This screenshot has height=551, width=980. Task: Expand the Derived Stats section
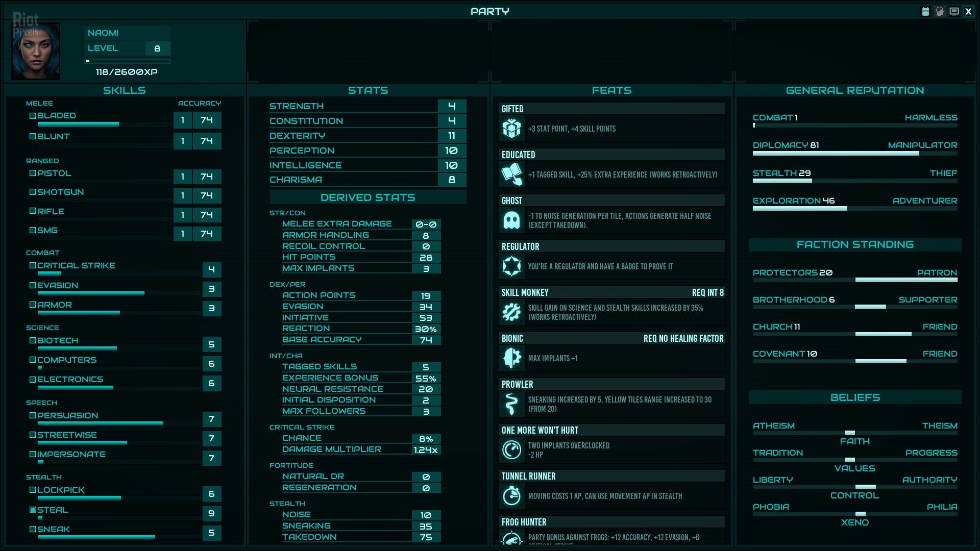click(x=369, y=197)
